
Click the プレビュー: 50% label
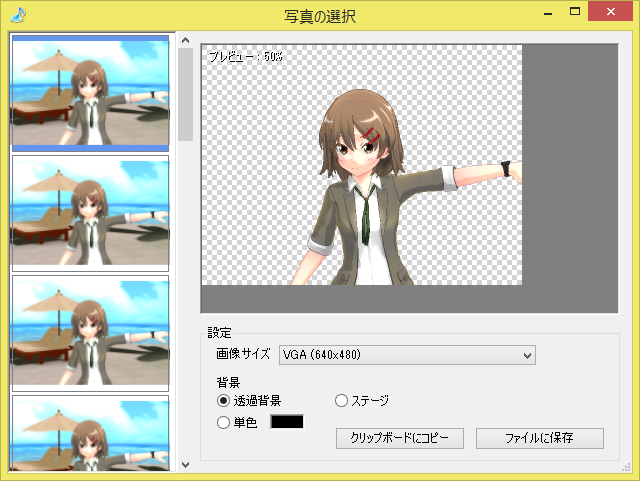(x=246, y=56)
